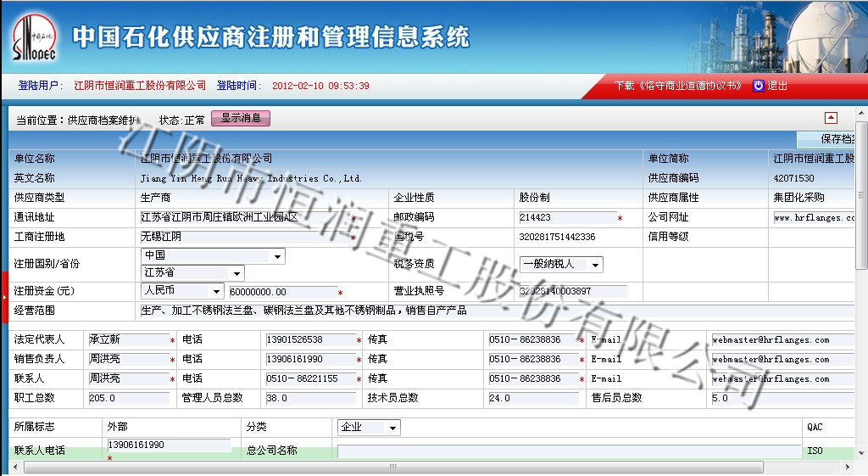Open the 下载《恪守商业道德协议书》 link
The image size is (868, 476).
click(677, 86)
